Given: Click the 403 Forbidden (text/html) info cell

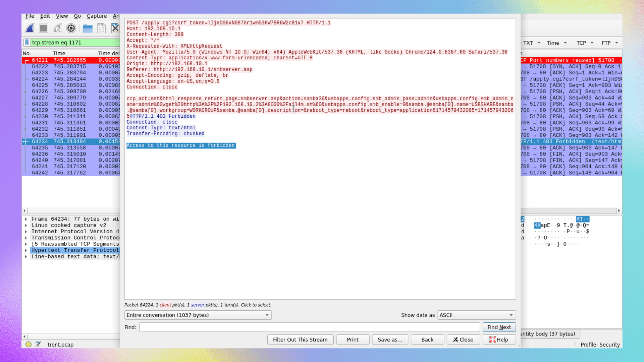Looking at the screenshot, I should [571, 141].
